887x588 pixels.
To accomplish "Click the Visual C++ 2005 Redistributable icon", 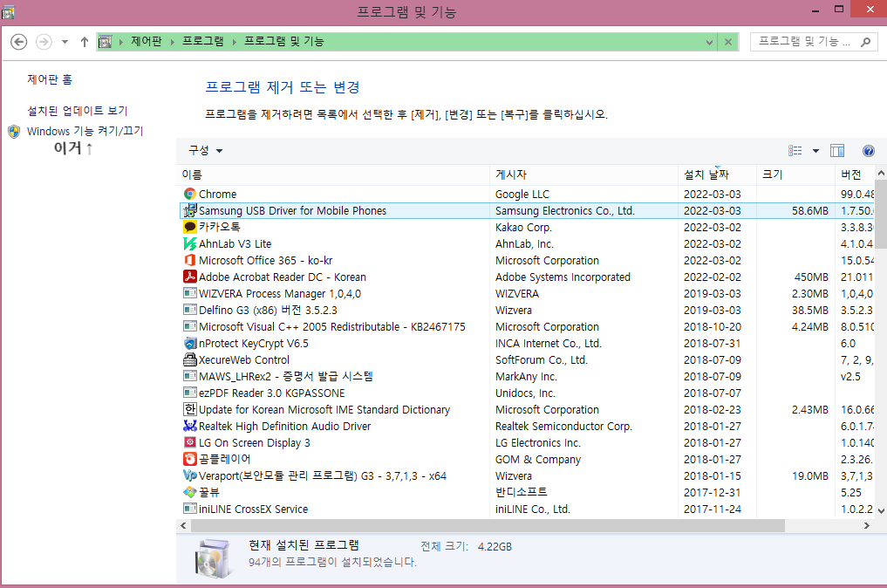I will 190,326.
